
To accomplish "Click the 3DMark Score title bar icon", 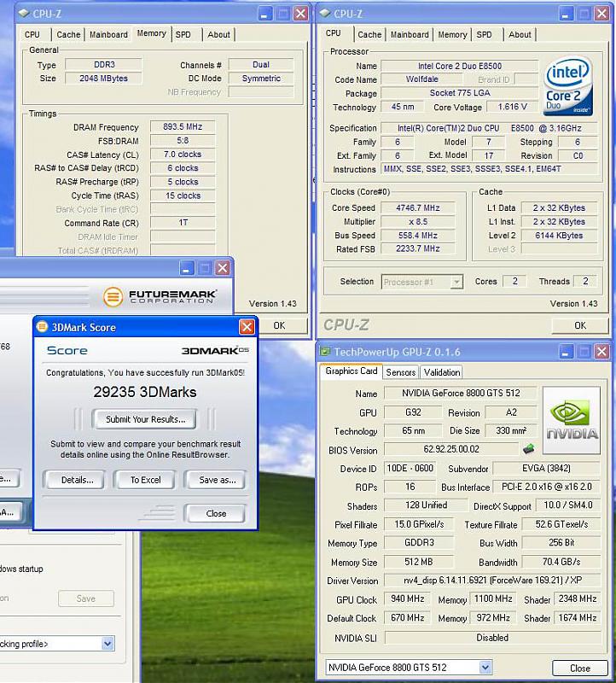I will click(x=42, y=327).
